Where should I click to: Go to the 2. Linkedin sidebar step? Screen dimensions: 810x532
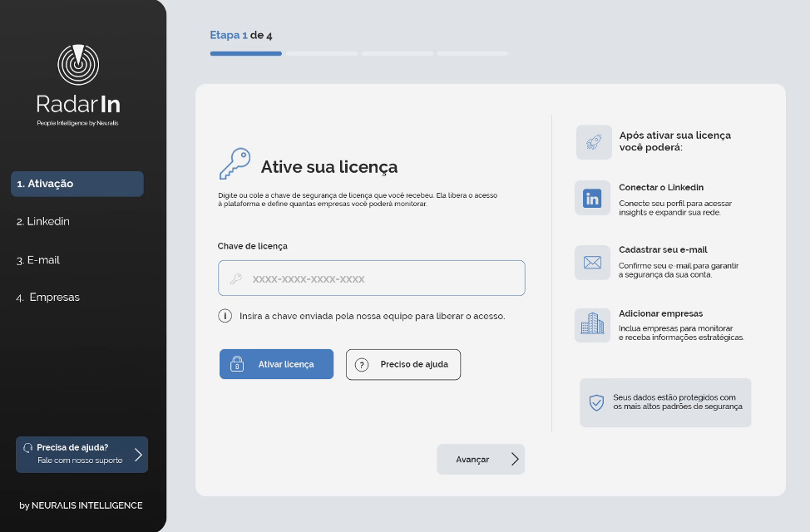43,221
